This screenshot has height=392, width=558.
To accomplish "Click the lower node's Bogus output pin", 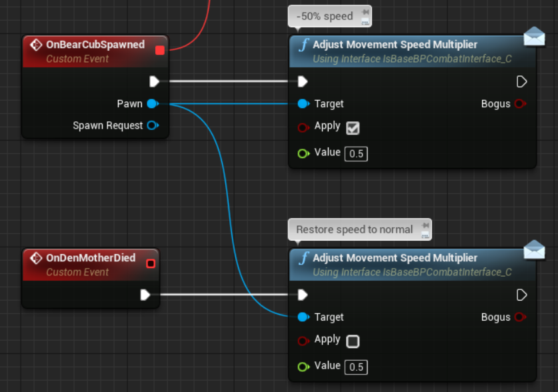I will 520,317.
